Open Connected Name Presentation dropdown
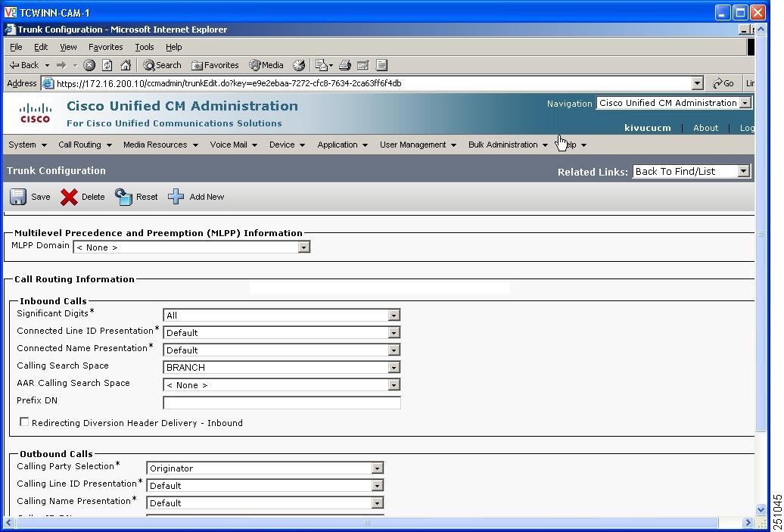Viewport: 784px width, 532px height. (394, 350)
